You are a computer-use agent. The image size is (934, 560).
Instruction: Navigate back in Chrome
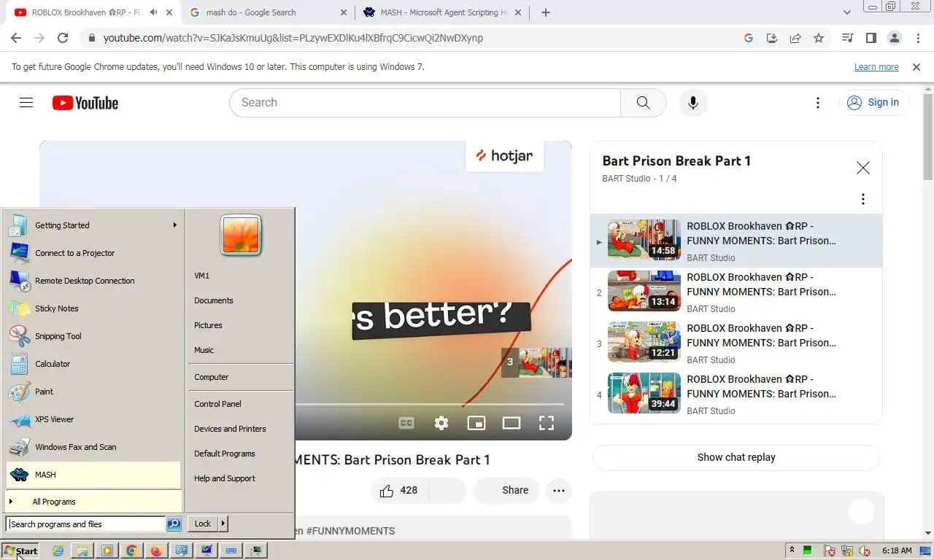[x=16, y=38]
